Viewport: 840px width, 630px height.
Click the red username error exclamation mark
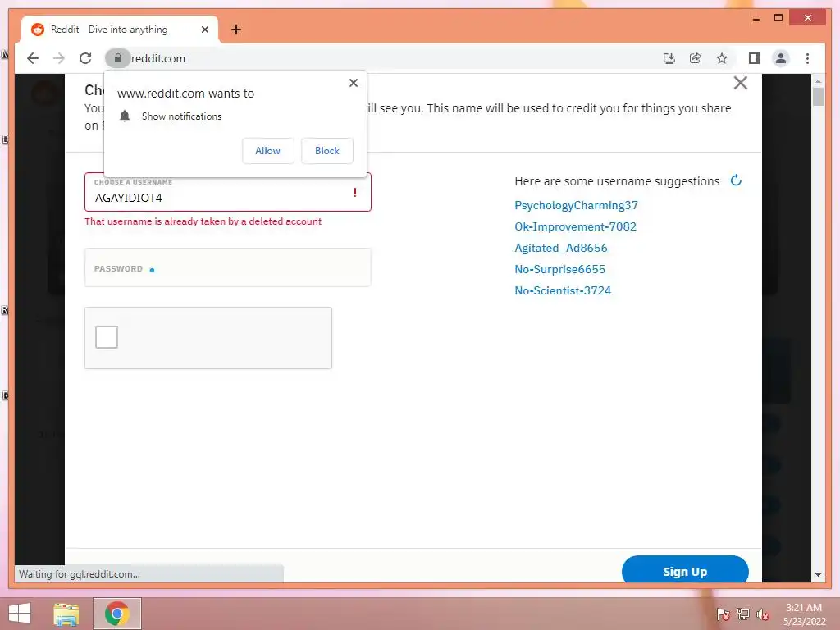(x=354, y=192)
